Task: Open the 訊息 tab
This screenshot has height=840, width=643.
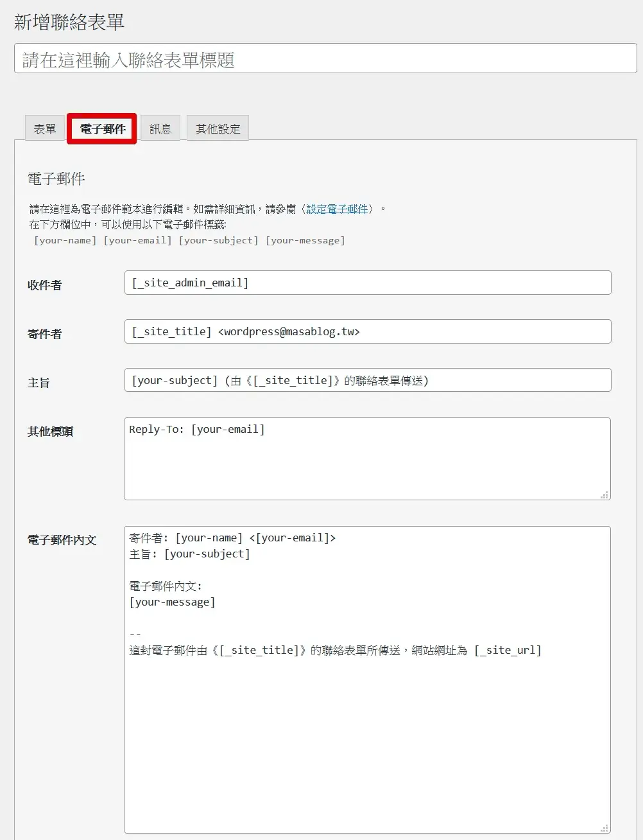Action: (160, 128)
